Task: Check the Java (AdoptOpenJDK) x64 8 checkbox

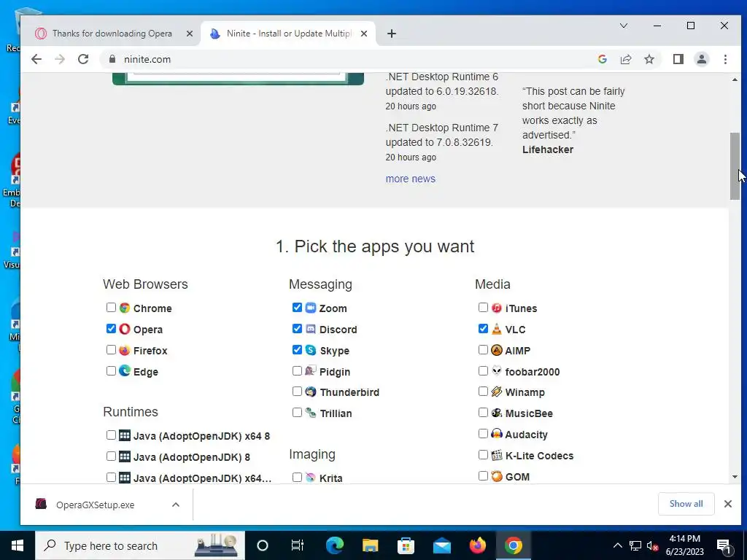Action: [111, 435]
